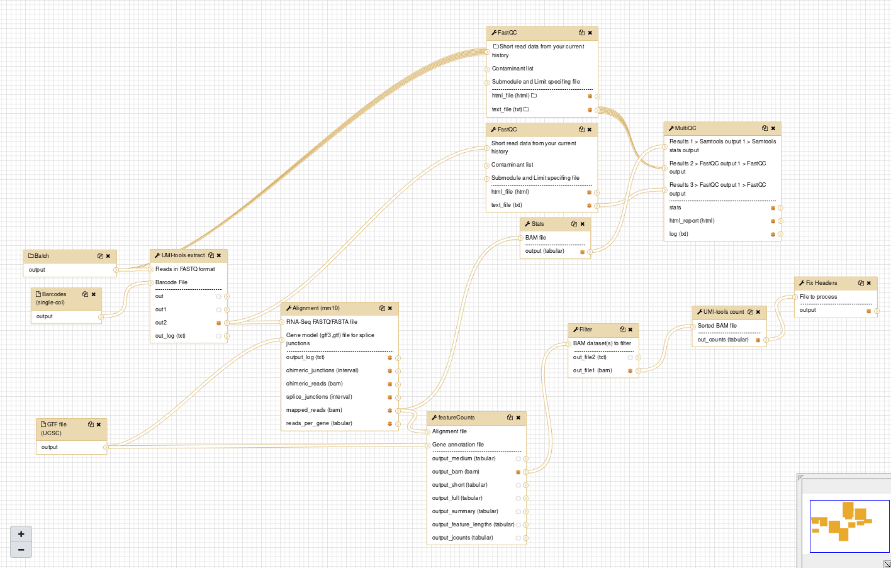
Task: Click MultiQC stats output label
Action: (x=675, y=208)
